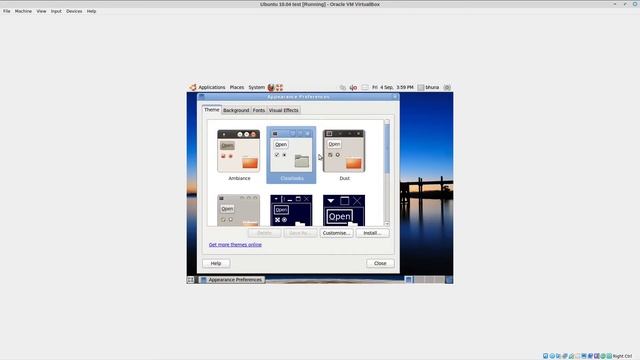Viewport: 640px width, 360px height.
Task: Select the grey theme below Ambiance
Action: 239,210
